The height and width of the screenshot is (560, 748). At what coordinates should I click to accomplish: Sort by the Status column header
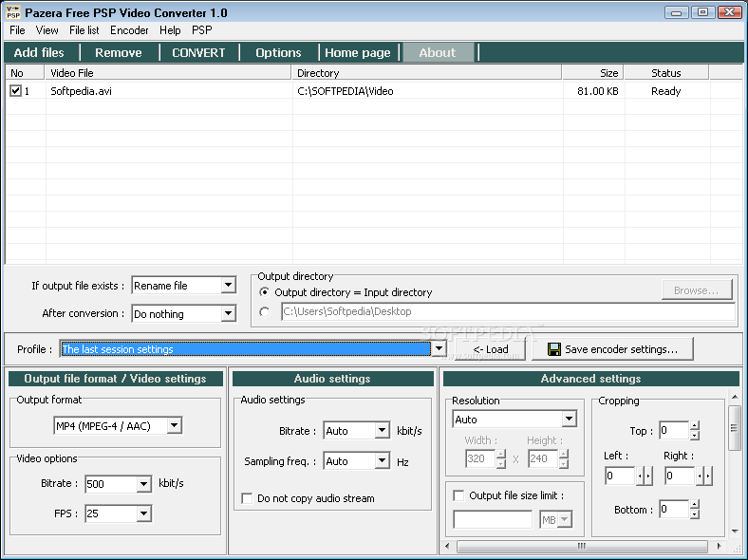(x=666, y=73)
